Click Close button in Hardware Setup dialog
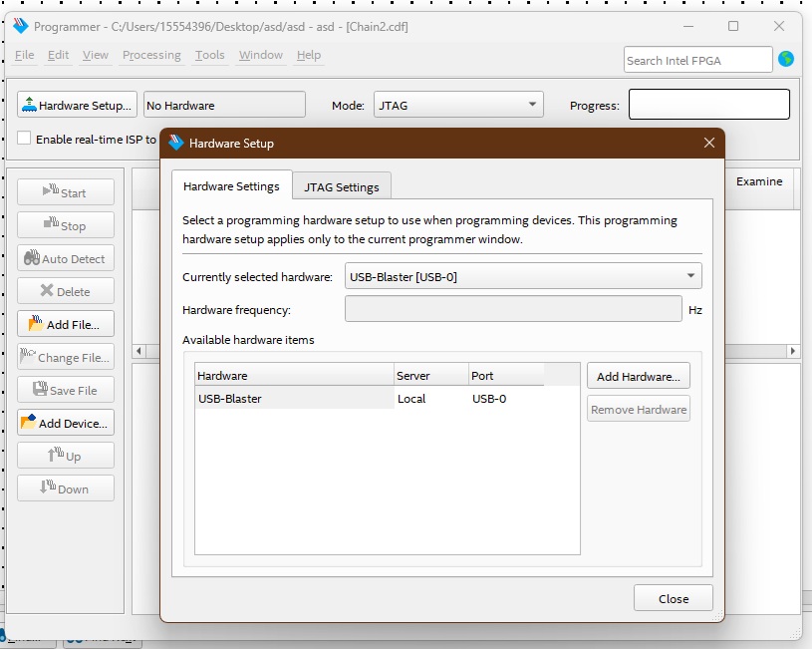The height and width of the screenshot is (649, 812). point(674,598)
